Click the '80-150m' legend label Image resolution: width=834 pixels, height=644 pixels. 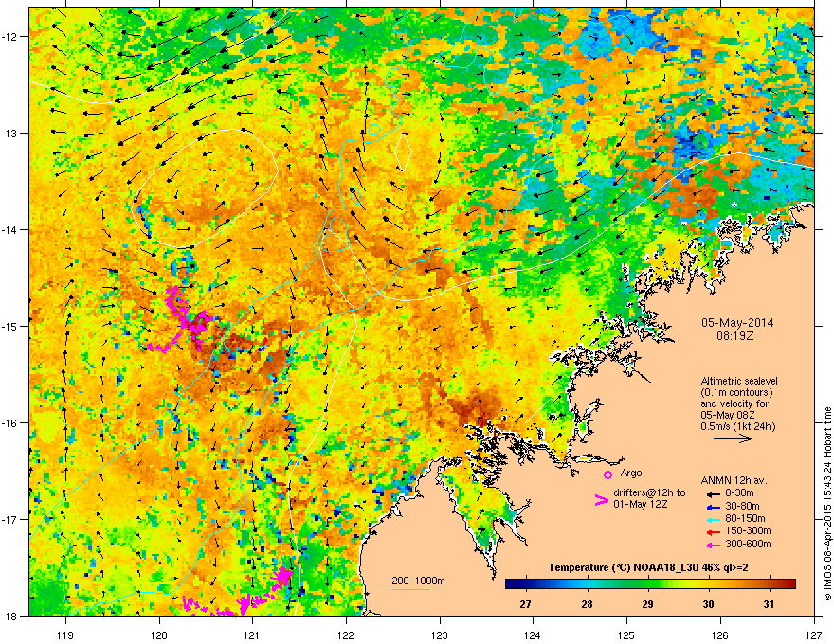coord(745,519)
